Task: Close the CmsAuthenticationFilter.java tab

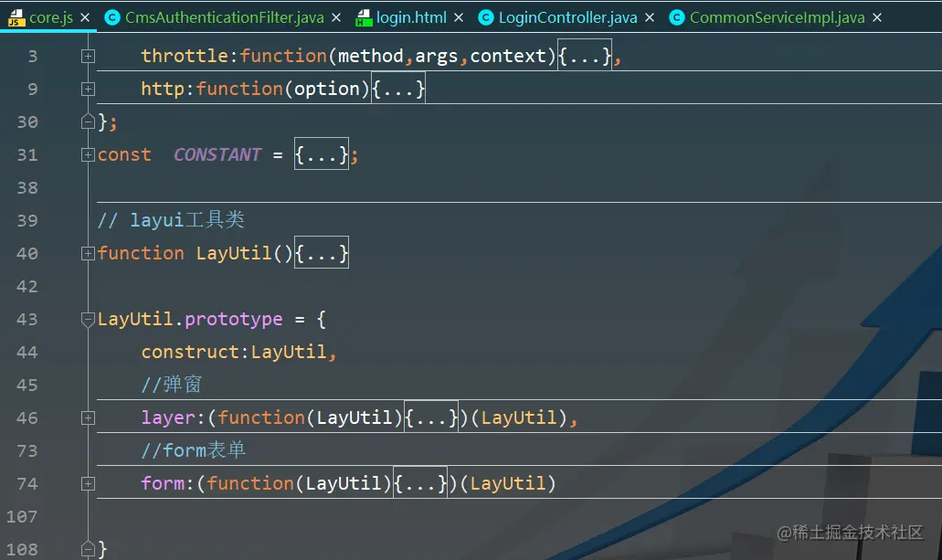Action: 336,17
